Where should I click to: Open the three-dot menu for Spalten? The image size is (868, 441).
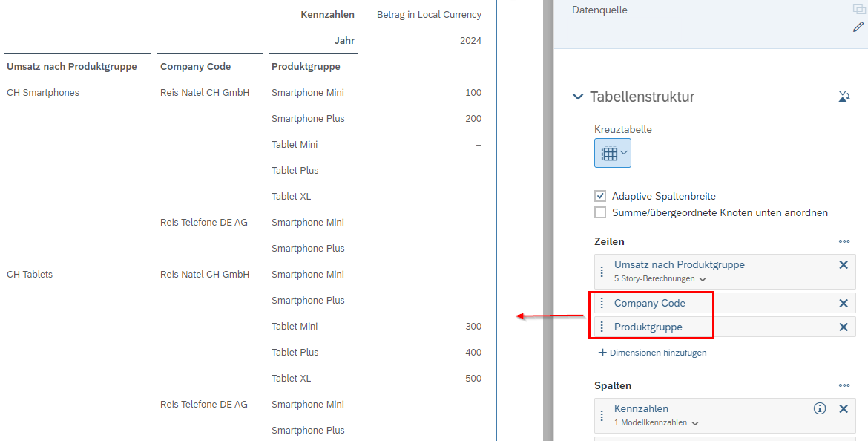pos(844,385)
